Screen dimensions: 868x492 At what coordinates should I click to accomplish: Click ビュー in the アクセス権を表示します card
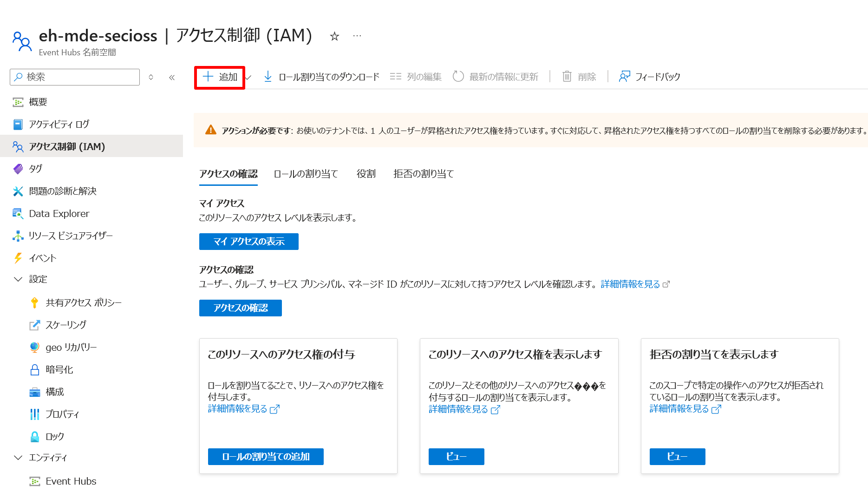click(x=457, y=457)
